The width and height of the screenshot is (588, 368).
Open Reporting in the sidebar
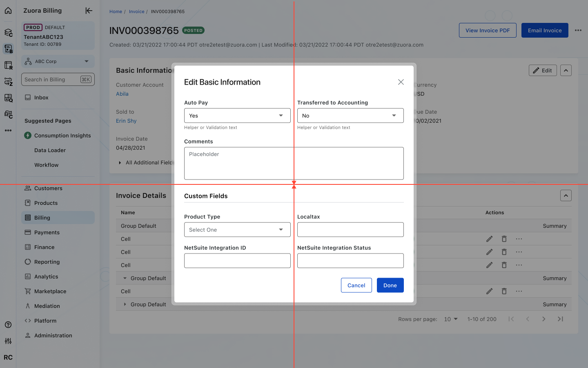tap(47, 262)
